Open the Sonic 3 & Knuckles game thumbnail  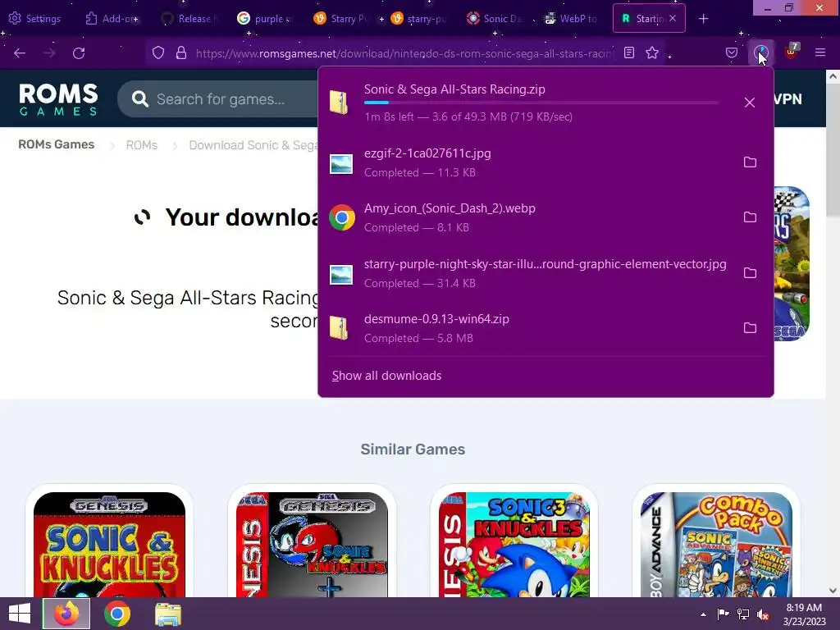tap(514, 545)
